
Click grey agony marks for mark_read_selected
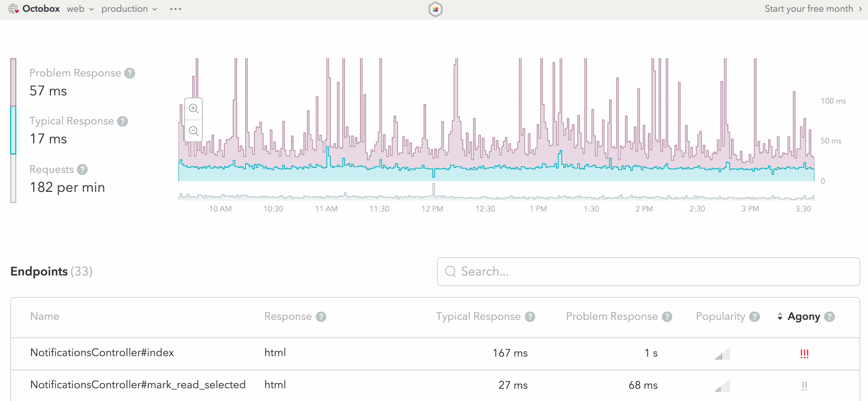tap(804, 386)
